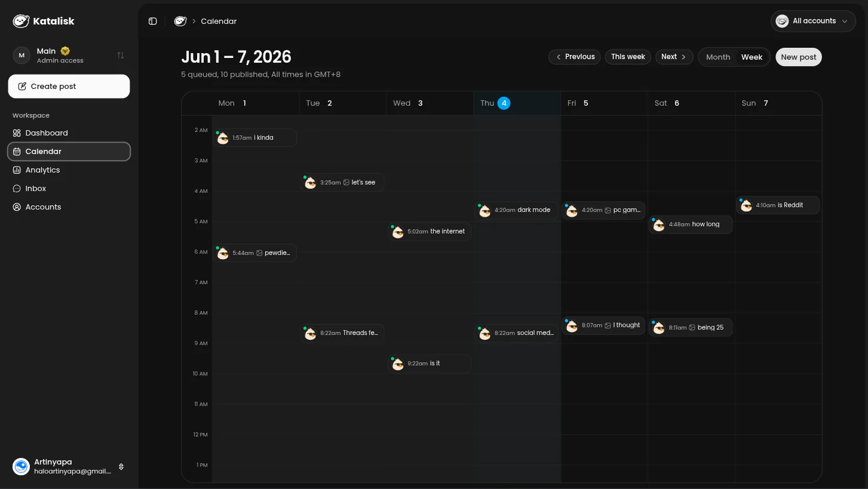868x489 pixels.
Task: Go to the Previous week
Action: click(x=574, y=57)
